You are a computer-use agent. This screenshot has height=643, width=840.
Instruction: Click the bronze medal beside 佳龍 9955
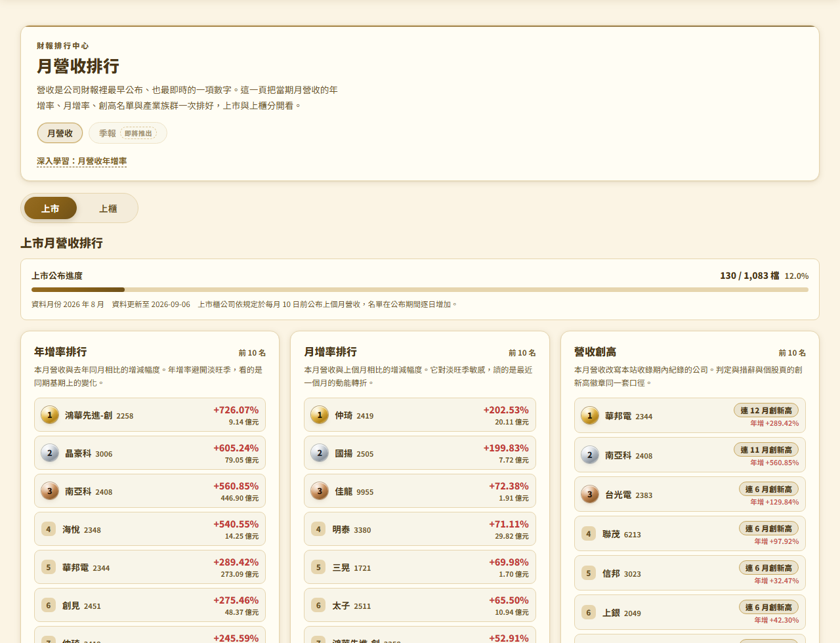point(320,491)
